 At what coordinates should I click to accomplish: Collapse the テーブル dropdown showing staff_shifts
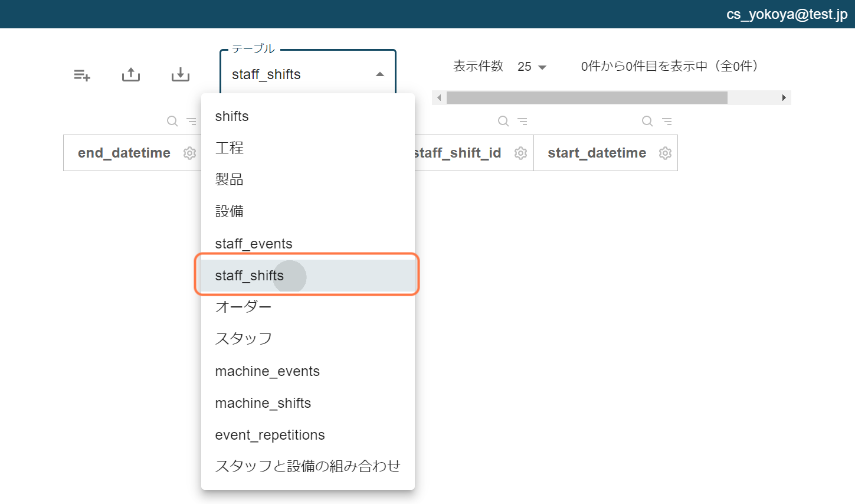(x=379, y=74)
